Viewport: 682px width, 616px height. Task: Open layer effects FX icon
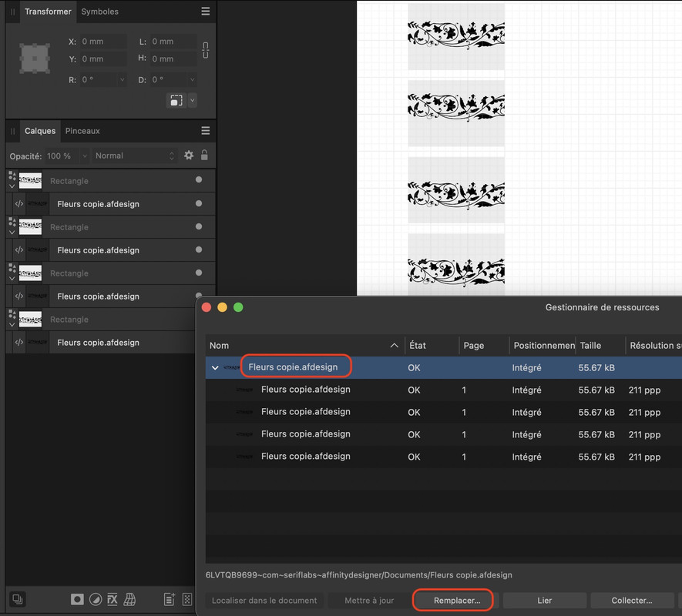point(113,600)
